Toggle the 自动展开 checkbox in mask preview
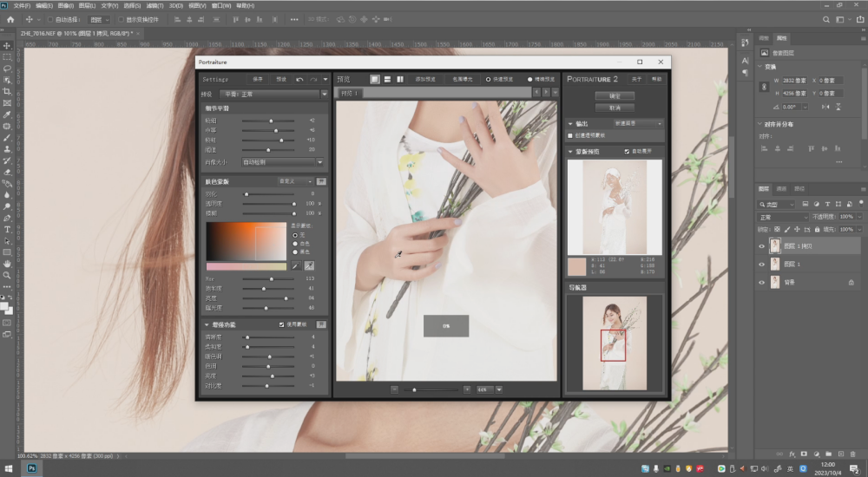The height and width of the screenshot is (477, 868). point(628,151)
